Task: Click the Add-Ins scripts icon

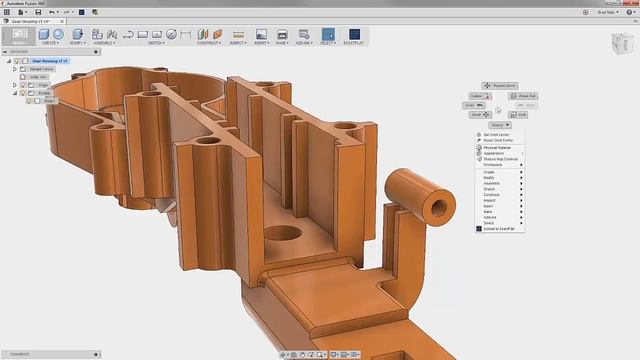Action: [304, 34]
